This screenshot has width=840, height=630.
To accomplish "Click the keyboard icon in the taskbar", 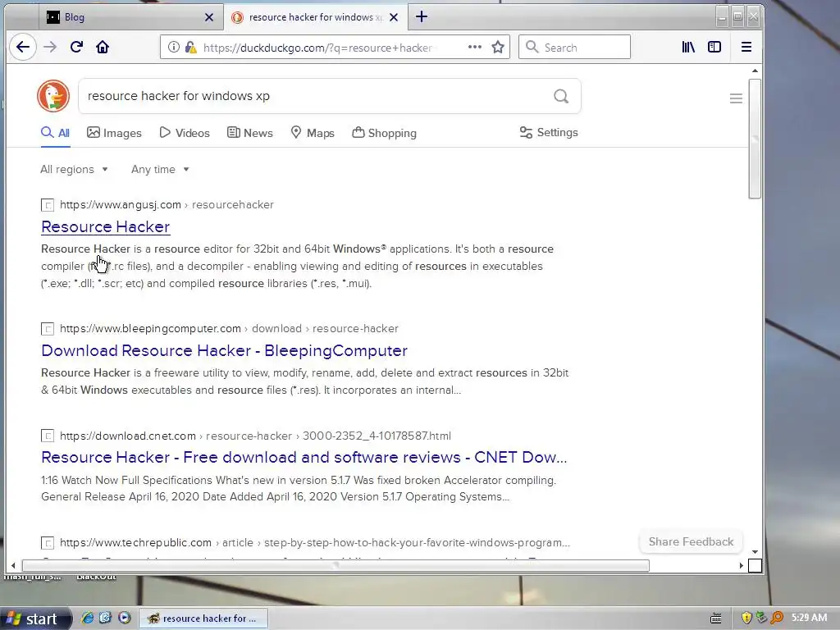I will [715, 619].
